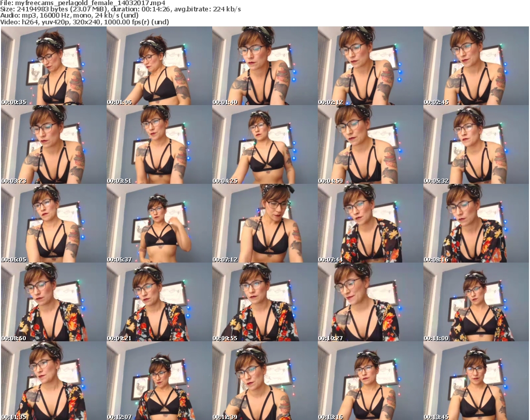Viewport: 530px width, 420px height.
Task: Open thumbnail stamped 00:02:12
Action: tap(371, 66)
